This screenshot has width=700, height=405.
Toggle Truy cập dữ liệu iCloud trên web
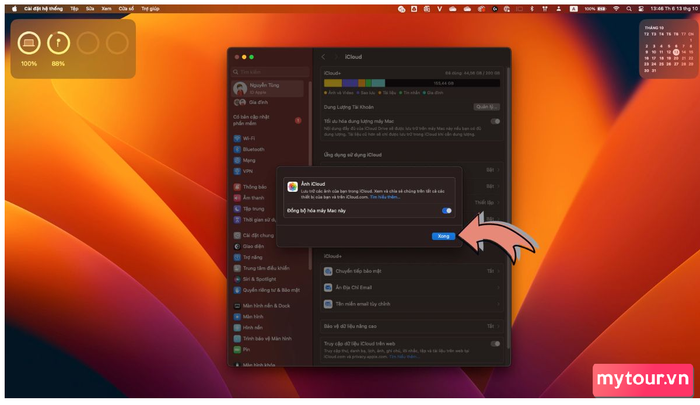click(495, 344)
